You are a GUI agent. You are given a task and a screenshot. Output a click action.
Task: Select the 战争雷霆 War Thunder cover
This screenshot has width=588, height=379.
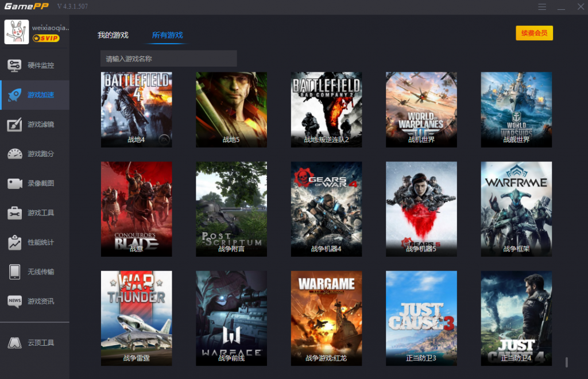136,318
